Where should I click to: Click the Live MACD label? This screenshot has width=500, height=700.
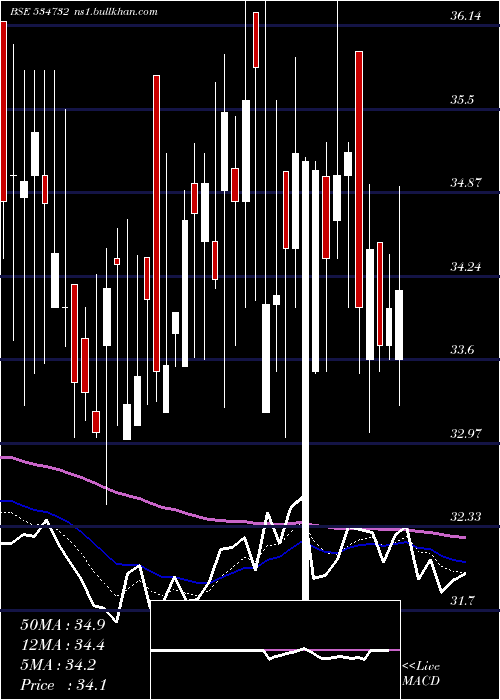[421, 674]
